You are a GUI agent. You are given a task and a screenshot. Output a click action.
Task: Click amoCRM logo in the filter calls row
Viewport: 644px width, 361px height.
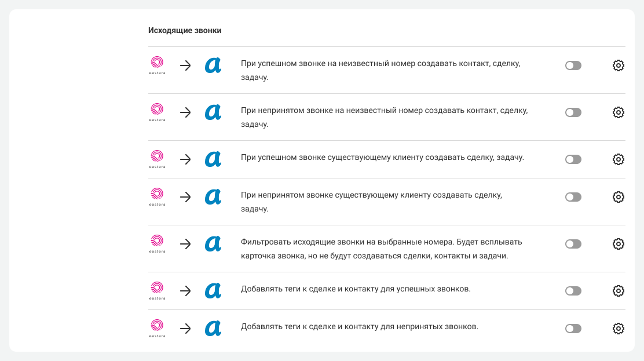[213, 244]
